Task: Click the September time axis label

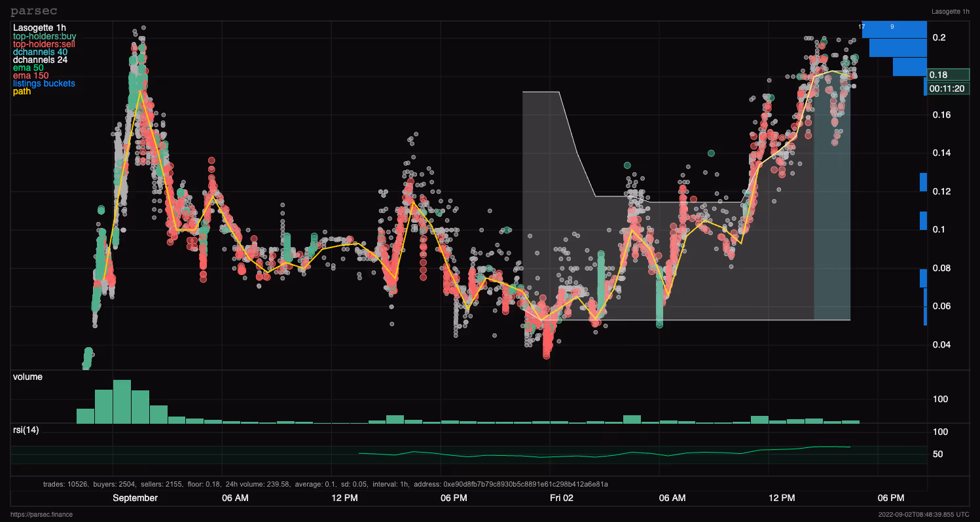Action: click(x=136, y=498)
